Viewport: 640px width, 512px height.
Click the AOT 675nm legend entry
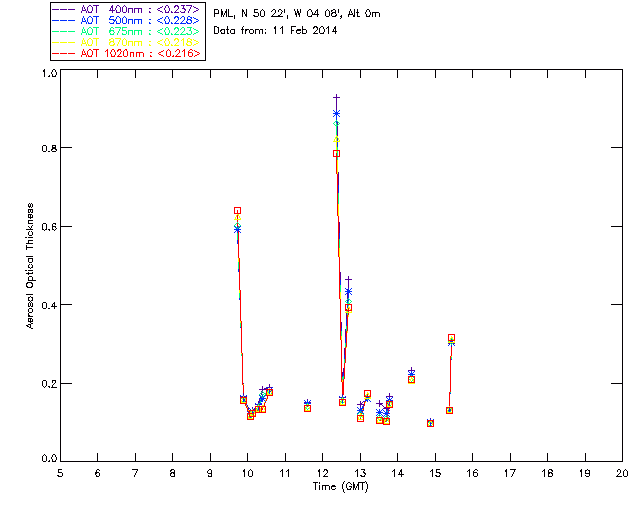pos(126,31)
